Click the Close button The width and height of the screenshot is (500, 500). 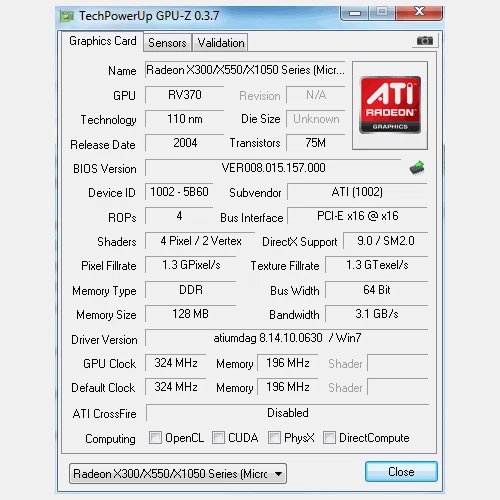point(401,472)
